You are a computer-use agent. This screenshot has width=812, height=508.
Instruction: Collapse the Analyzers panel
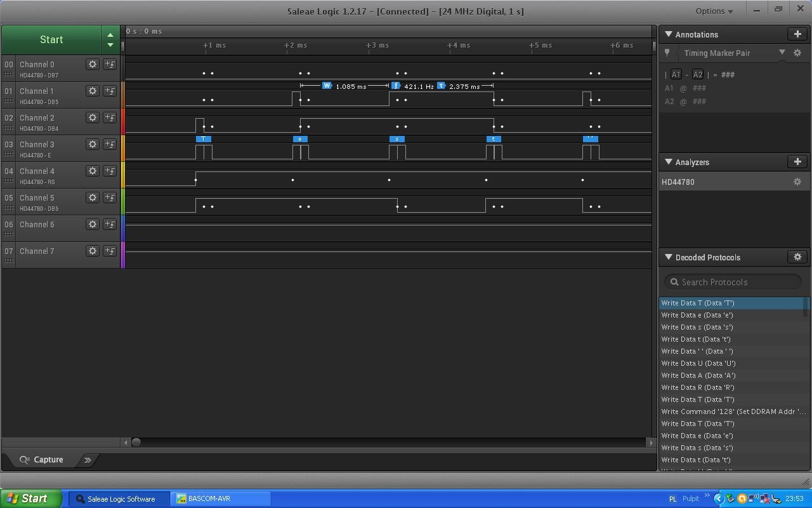pos(668,162)
